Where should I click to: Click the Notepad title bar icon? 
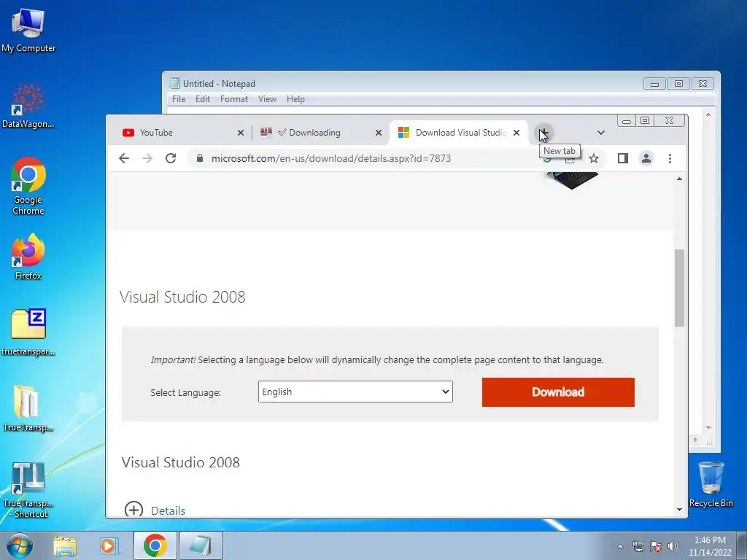pyautogui.click(x=175, y=83)
